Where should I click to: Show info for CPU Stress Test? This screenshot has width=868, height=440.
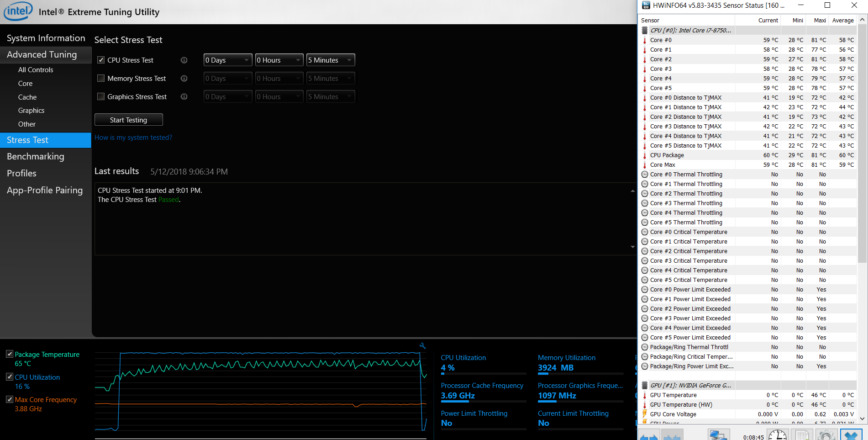[x=184, y=60]
